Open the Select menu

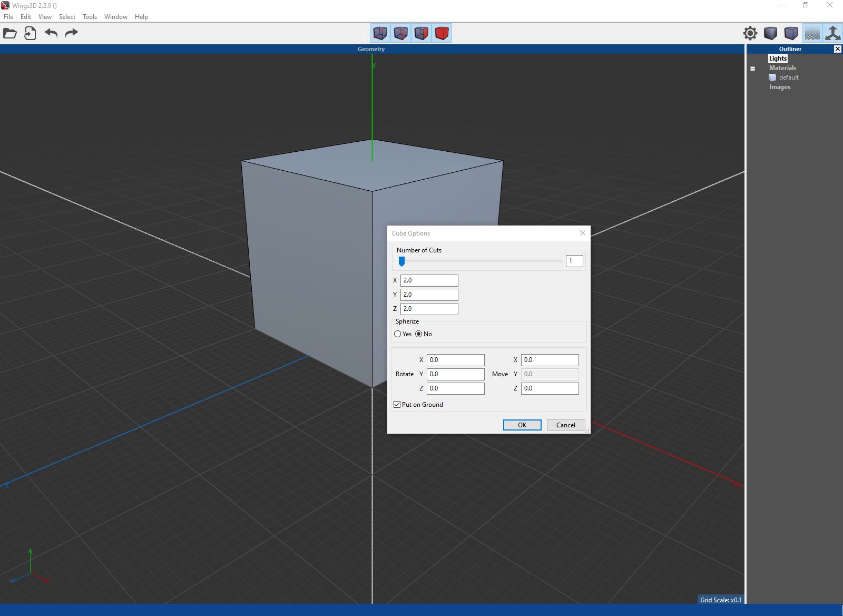[x=67, y=17]
